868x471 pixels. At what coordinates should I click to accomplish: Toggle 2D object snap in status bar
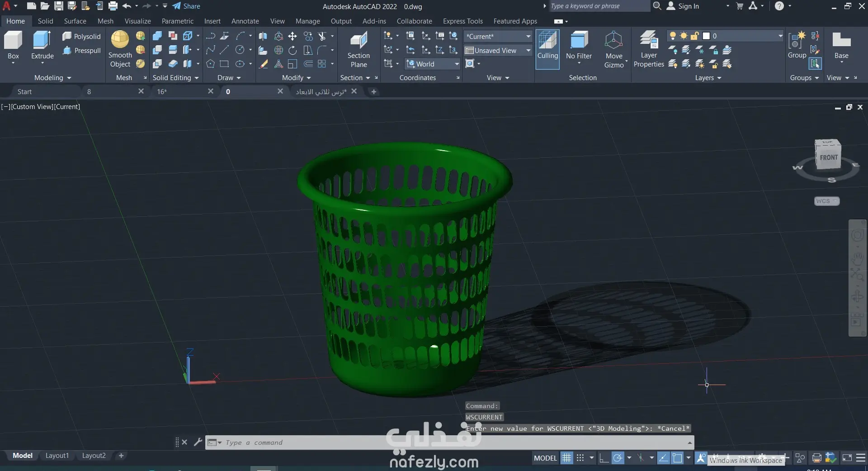click(x=677, y=458)
